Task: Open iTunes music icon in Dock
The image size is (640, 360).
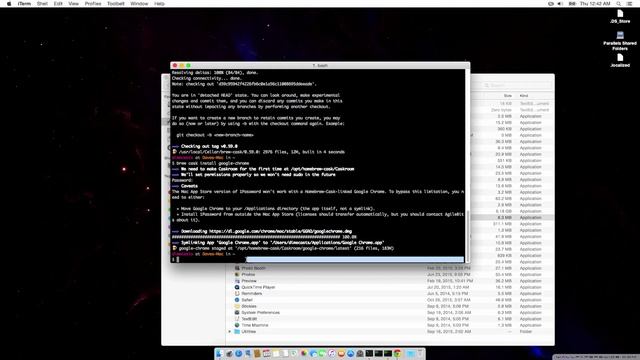Action: [331, 353]
